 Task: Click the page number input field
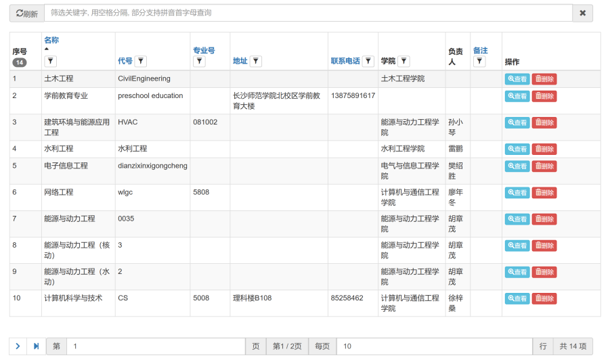click(156, 346)
